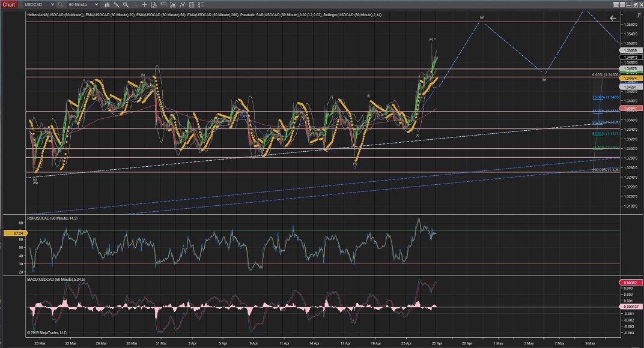644x348 pixels.
Task: Click the Chart tab label
Action: click(x=9, y=4)
